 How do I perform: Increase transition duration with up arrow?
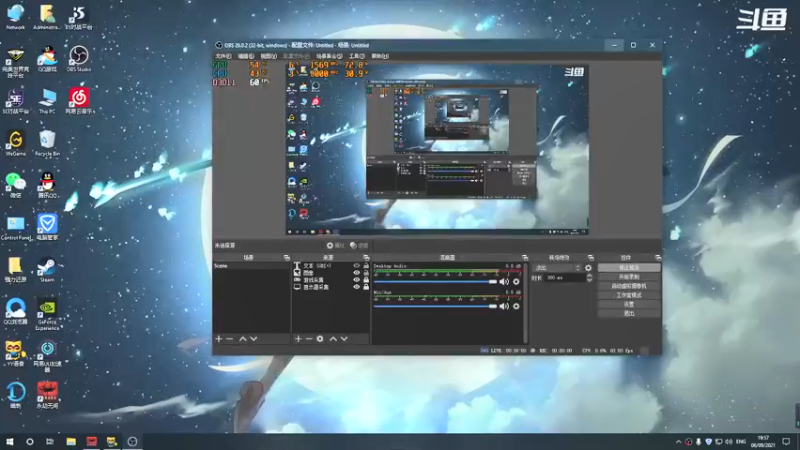590,276
